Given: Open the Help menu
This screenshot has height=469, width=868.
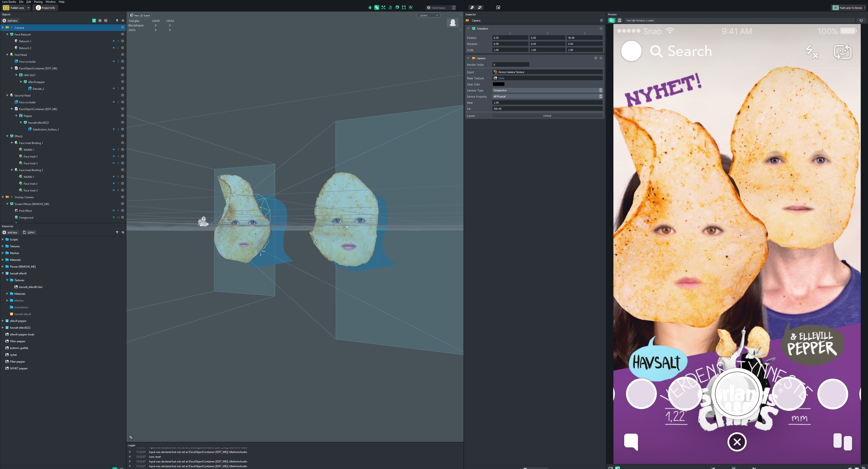Looking at the screenshot, I should [62, 2].
